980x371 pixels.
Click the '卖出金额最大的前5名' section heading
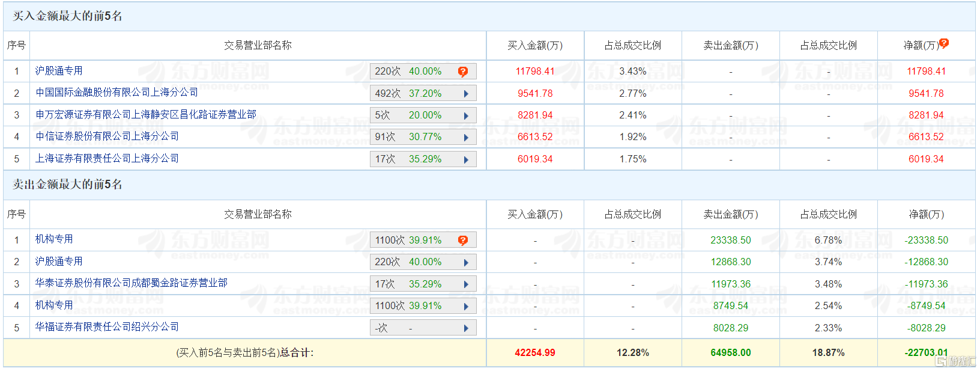click(67, 185)
